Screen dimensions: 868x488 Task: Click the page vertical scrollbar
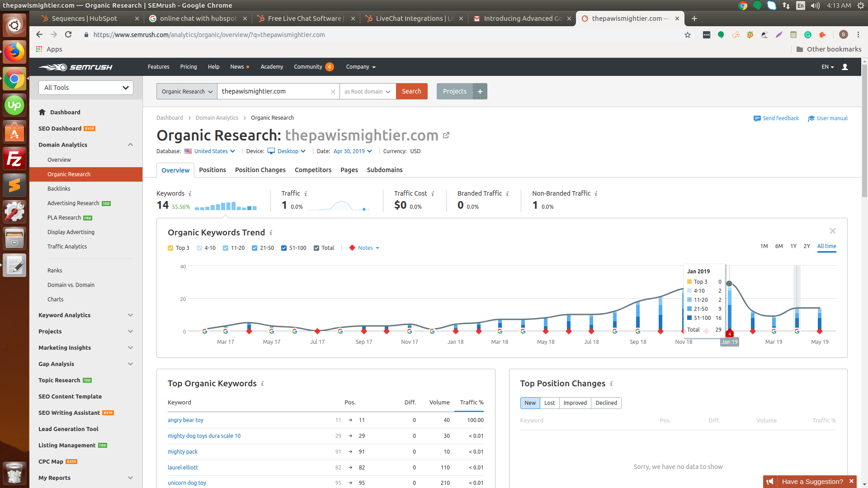click(864, 131)
